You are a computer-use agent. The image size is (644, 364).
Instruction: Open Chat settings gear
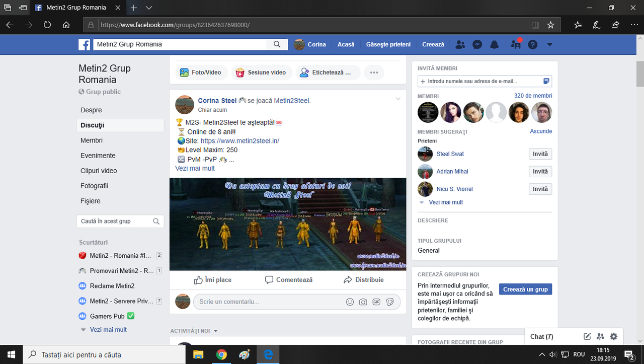(x=613, y=336)
